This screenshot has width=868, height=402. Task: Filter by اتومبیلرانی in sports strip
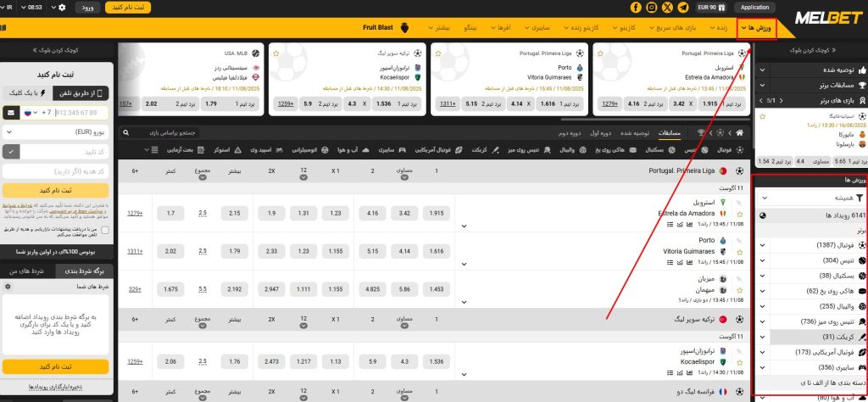(312, 149)
